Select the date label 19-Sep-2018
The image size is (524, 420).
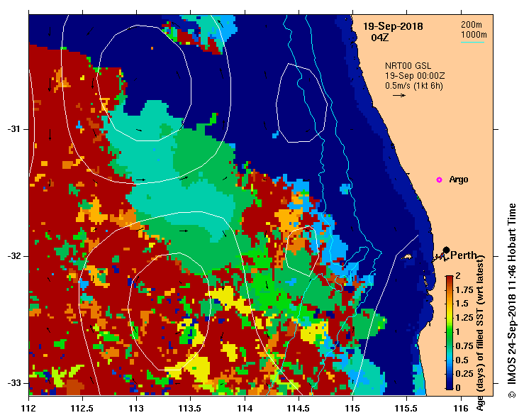[x=393, y=26]
